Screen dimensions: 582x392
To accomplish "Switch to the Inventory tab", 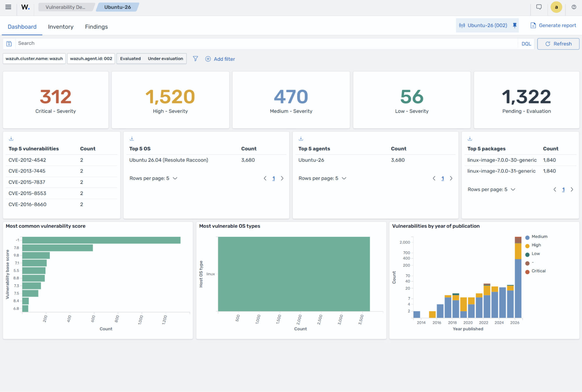I will (61, 27).
